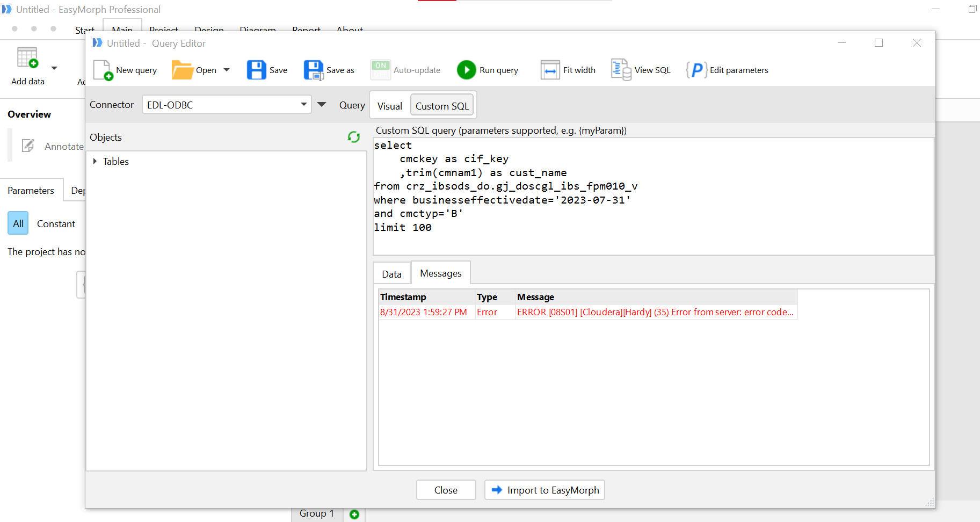980x522 pixels.
Task: Select the Group 1 tab
Action: point(317,513)
